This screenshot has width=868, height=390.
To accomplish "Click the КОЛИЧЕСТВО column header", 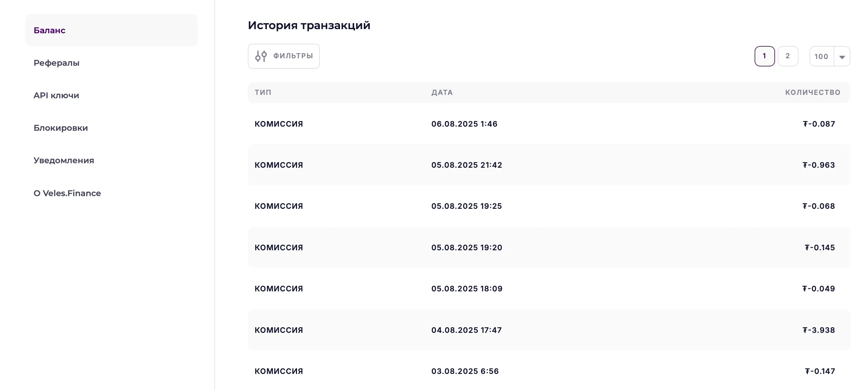I will 813,92.
